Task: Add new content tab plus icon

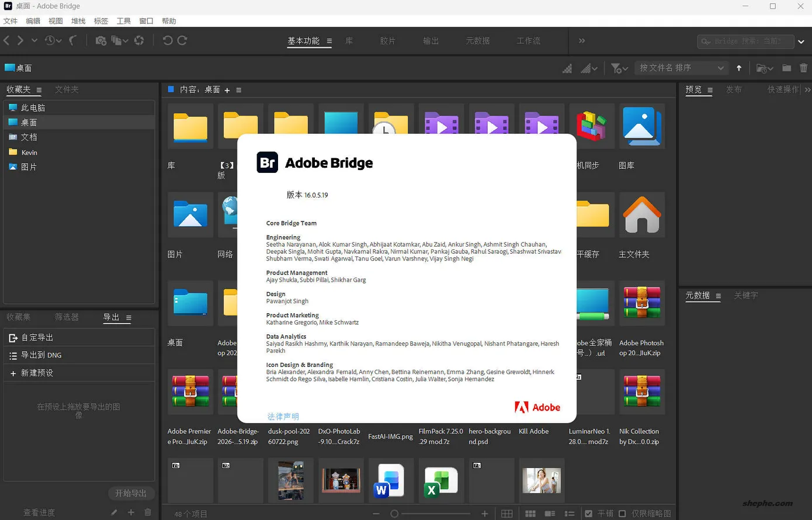Action: (x=227, y=90)
